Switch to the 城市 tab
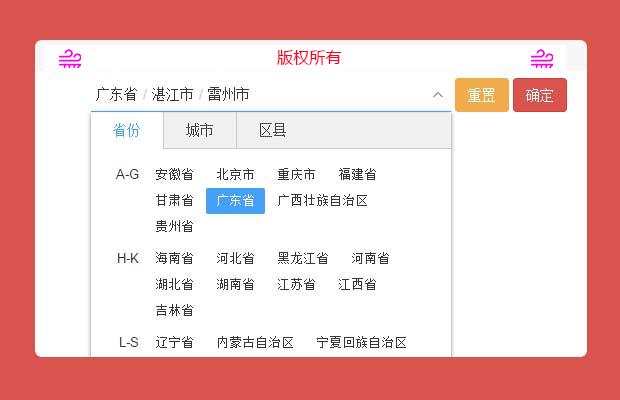 point(199,131)
